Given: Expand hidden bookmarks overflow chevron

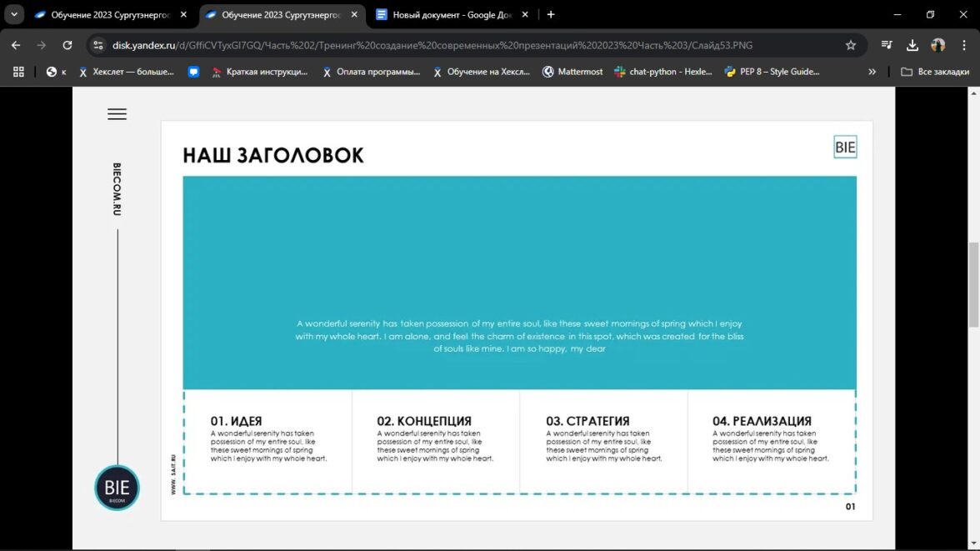Looking at the screenshot, I should (x=872, y=72).
